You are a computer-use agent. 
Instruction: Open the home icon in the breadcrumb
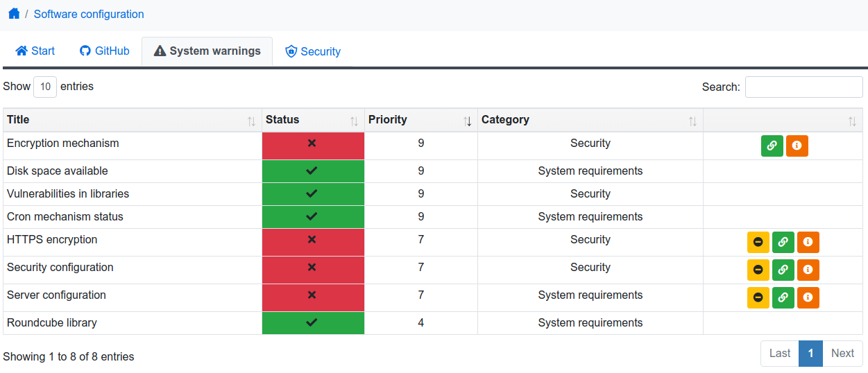click(14, 14)
